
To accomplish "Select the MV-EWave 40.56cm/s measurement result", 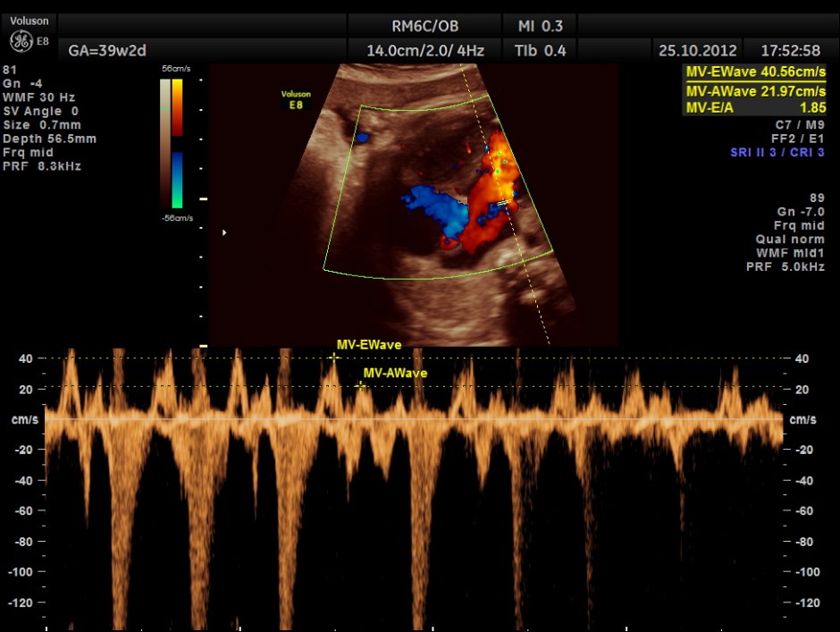I will click(755, 73).
